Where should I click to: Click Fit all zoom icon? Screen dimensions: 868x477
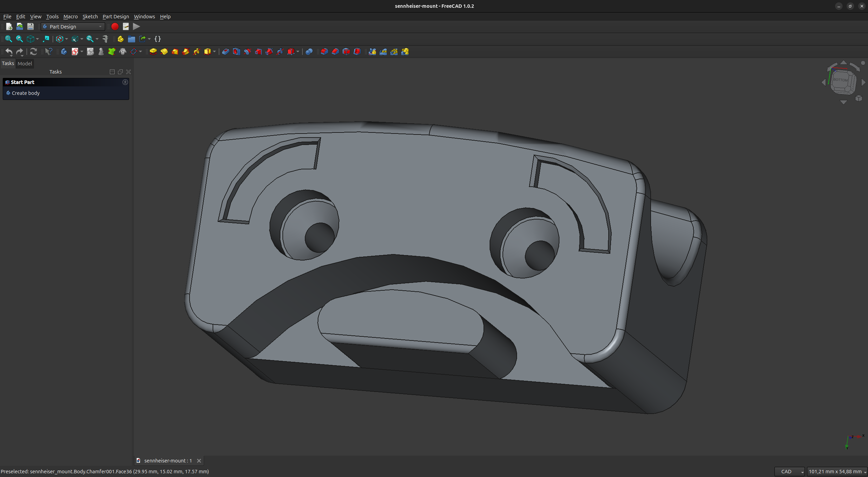(x=8, y=39)
